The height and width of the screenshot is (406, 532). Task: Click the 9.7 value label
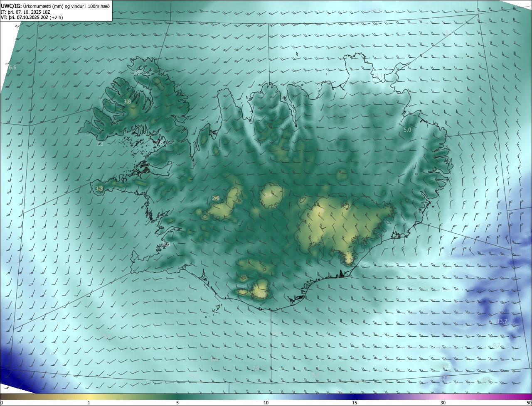click(497, 345)
